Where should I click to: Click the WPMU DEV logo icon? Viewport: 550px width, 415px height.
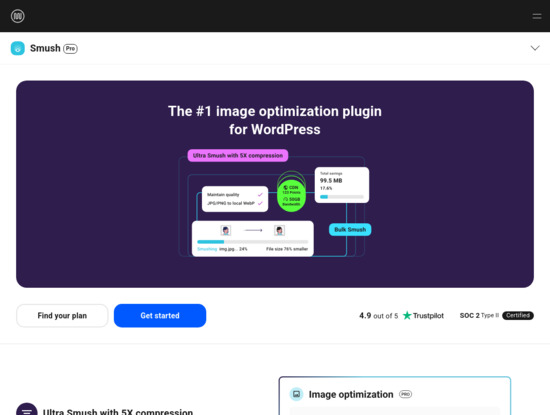(18, 16)
